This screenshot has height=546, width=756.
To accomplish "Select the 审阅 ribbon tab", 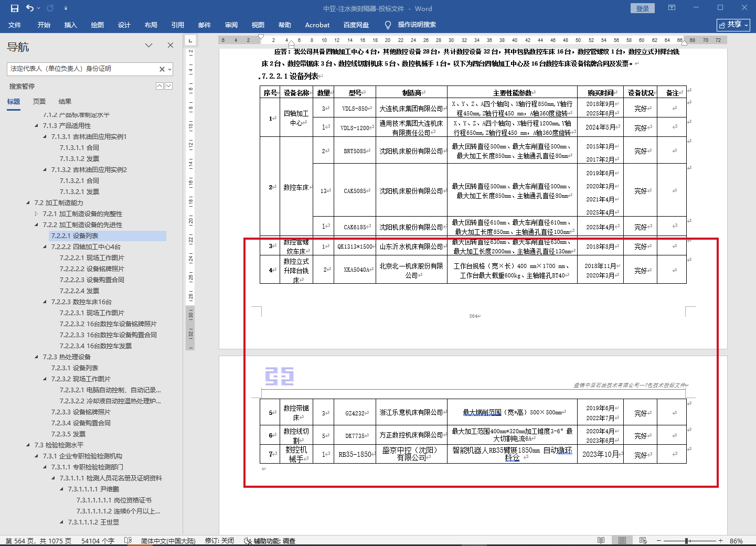I will [x=231, y=25].
